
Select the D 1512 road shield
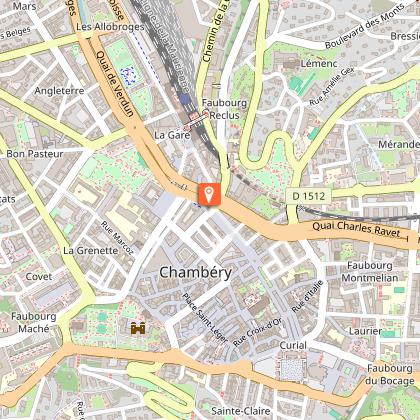pyautogui.click(x=309, y=196)
